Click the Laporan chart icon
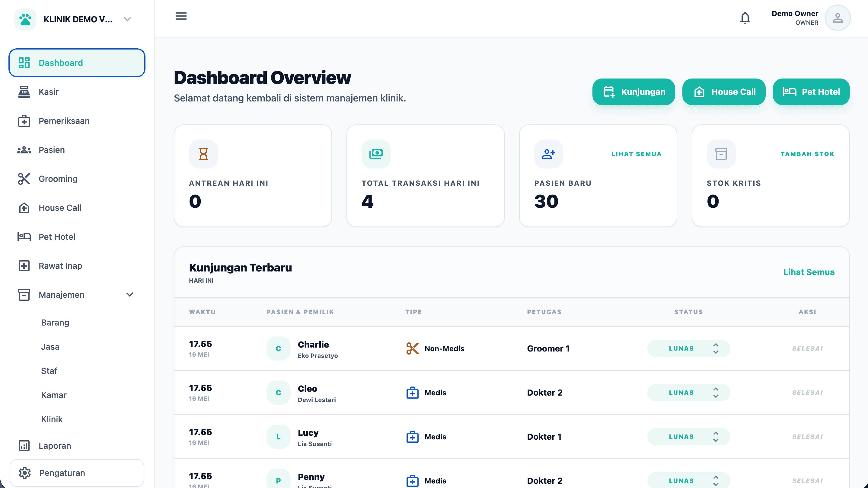 tap(24, 445)
